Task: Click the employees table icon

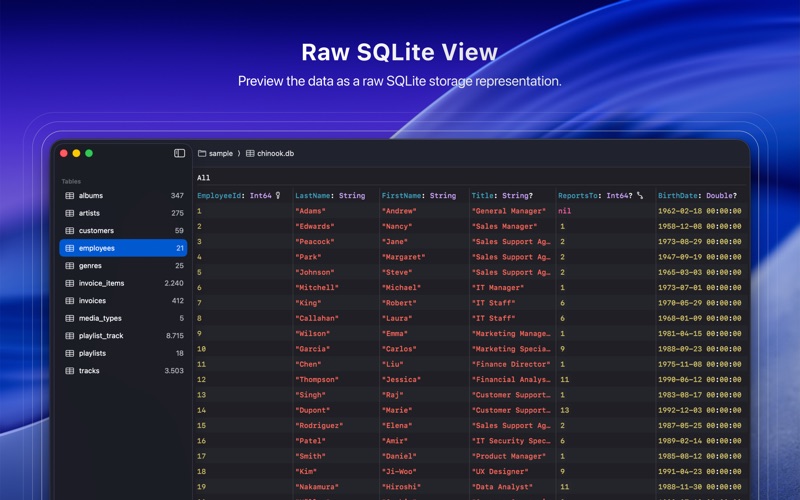Action: click(69, 248)
